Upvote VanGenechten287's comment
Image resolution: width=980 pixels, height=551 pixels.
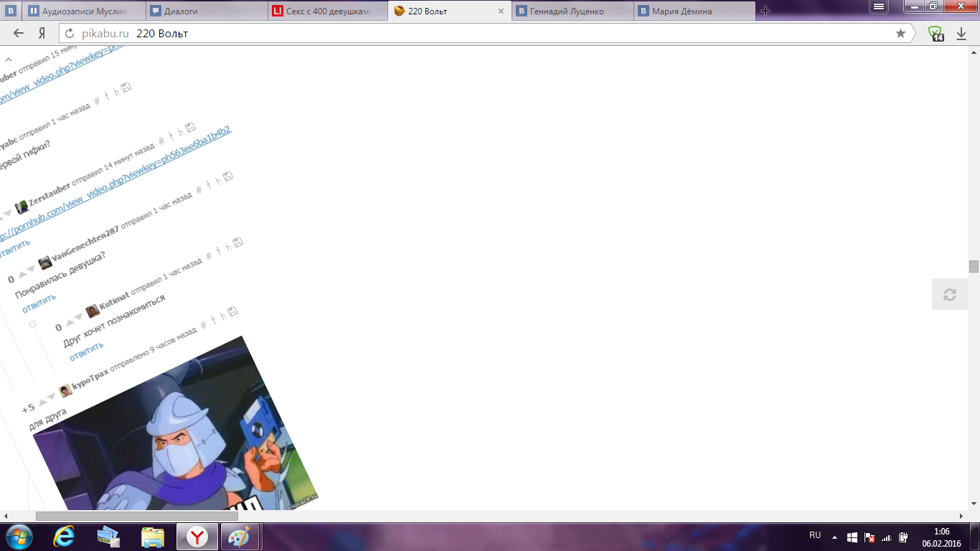(22, 273)
